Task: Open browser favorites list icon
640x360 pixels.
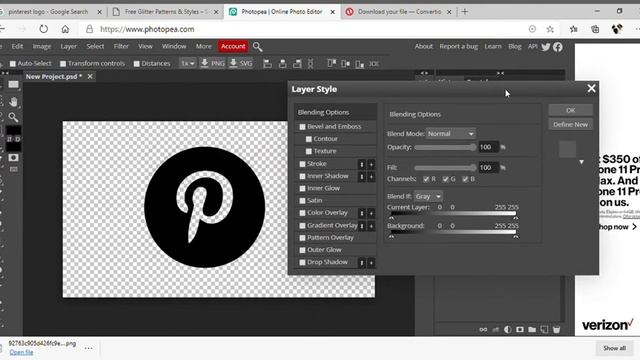Action: 573,29
